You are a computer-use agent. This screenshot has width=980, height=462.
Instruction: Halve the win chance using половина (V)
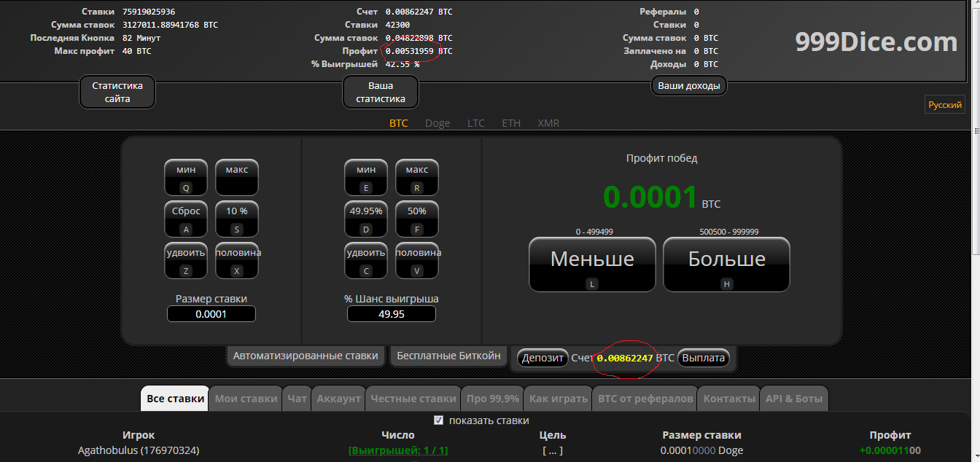(x=417, y=261)
